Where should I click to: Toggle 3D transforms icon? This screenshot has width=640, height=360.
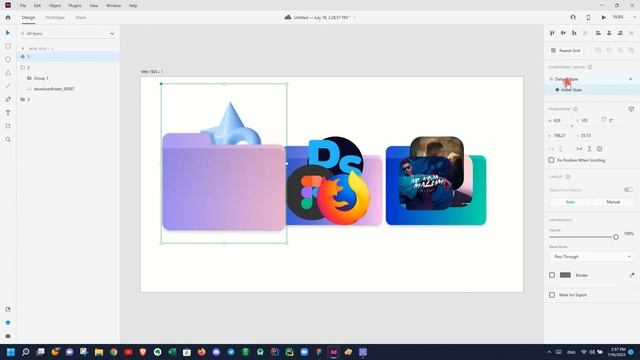coord(631,109)
